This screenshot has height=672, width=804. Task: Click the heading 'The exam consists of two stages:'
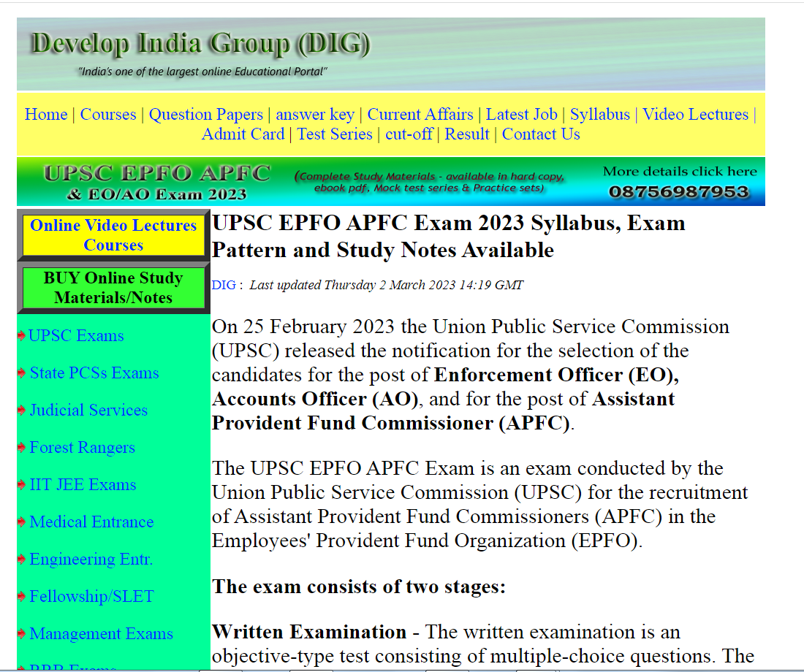tap(359, 587)
